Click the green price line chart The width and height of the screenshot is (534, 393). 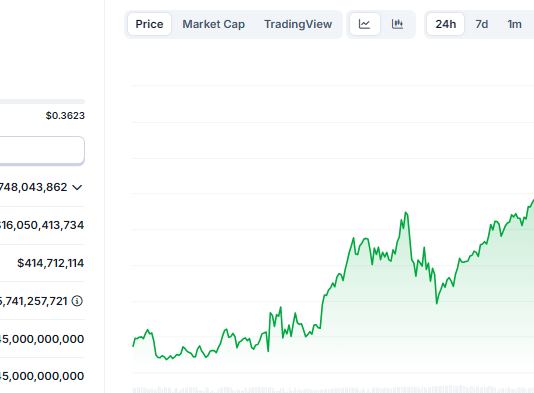tap(333, 279)
